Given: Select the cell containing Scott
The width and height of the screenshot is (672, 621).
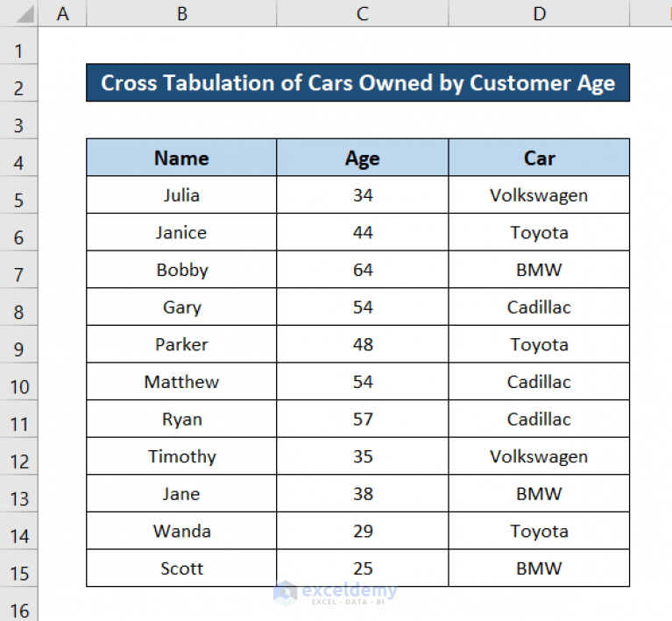Looking at the screenshot, I should (181, 568).
